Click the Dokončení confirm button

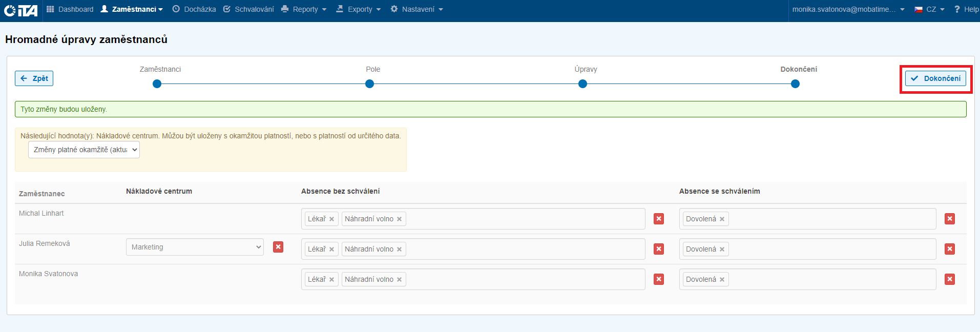coord(935,78)
